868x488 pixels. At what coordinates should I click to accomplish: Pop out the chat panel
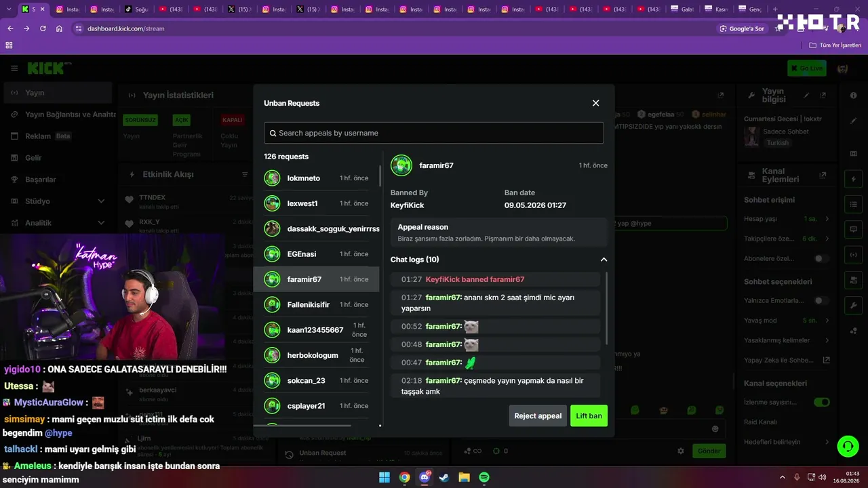coord(721,96)
